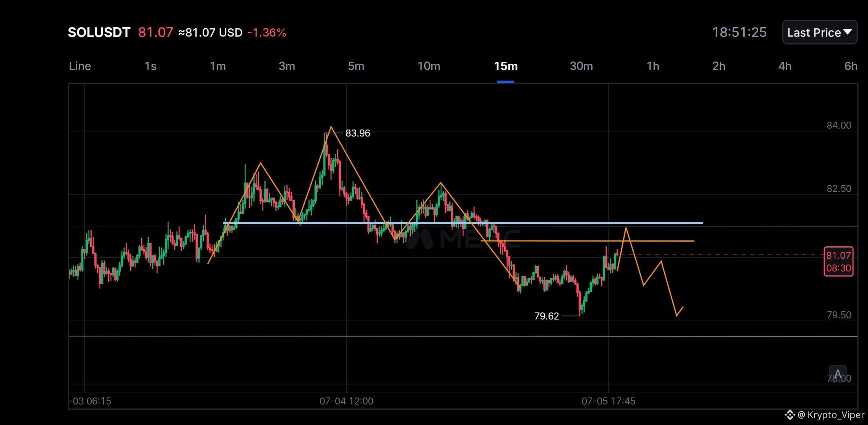Click the 83.96 high price label

pyautogui.click(x=358, y=133)
